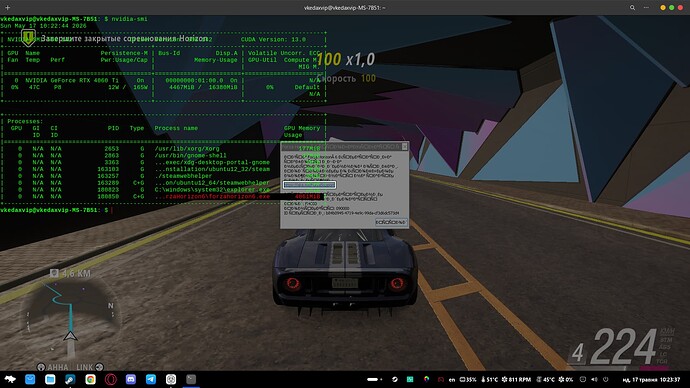Launch the mail app from the taskbar

(30, 379)
